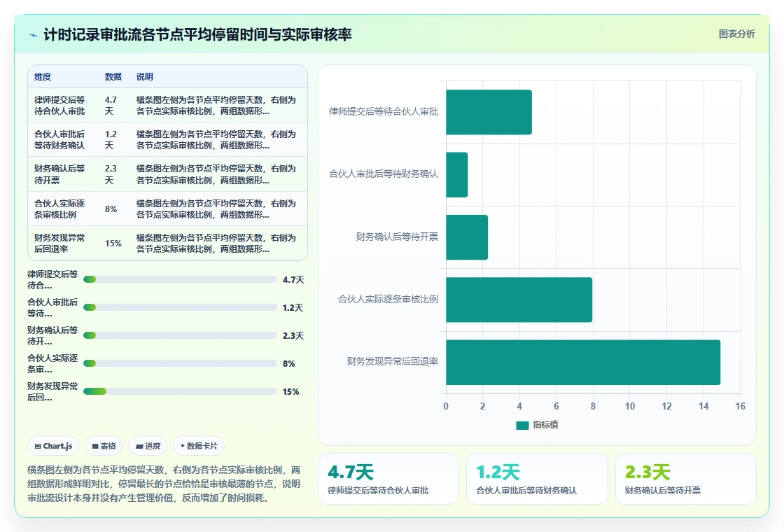This screenshot has width=784, height=532.
Task: Click chart y-axis label 律师提交后等待合伙人审批
Action: pos(384,111)
